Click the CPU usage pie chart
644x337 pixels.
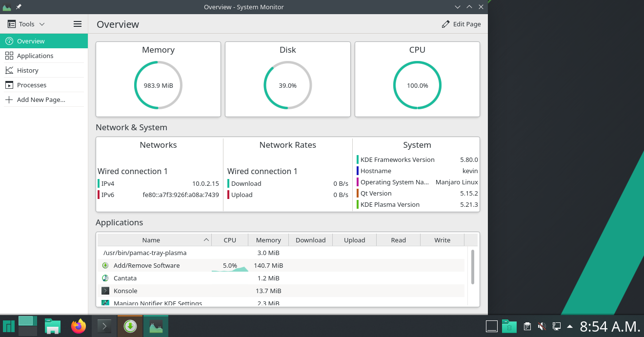point(417,85)
